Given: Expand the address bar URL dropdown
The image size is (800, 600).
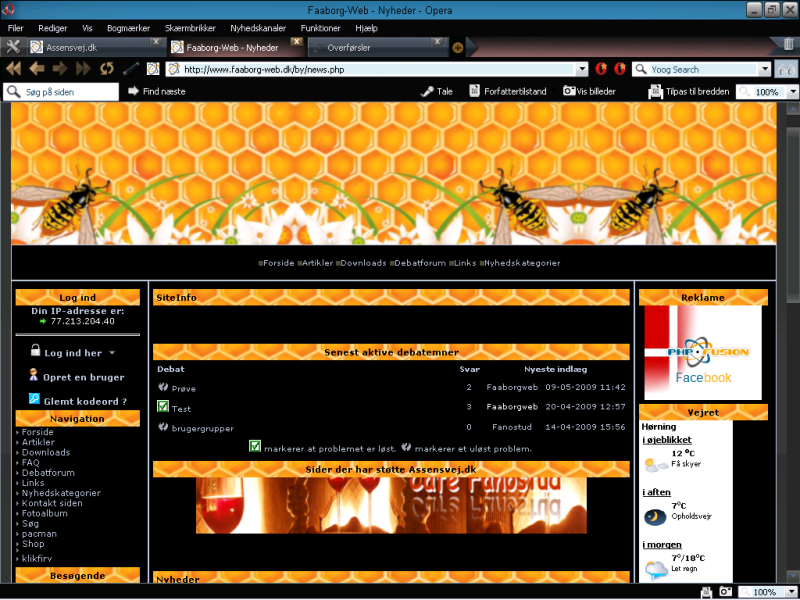Looking at the screenshot, I should (x=582, y=69).
